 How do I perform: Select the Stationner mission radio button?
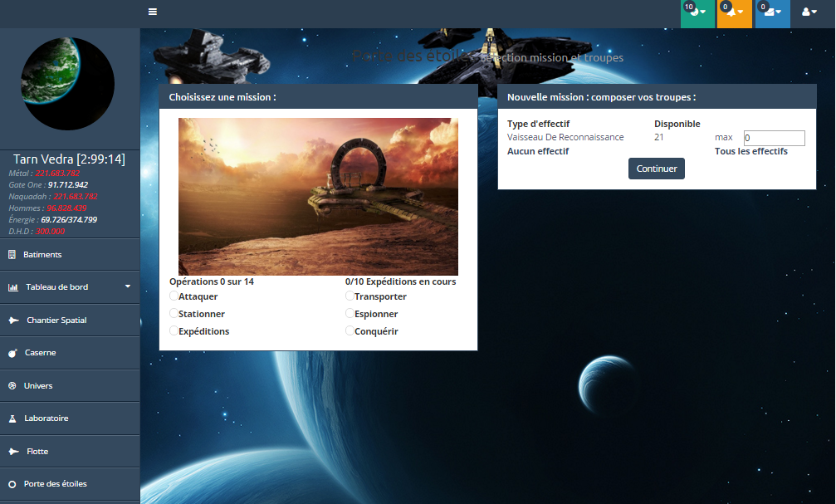pyautogui.click(x=174, y=314)
